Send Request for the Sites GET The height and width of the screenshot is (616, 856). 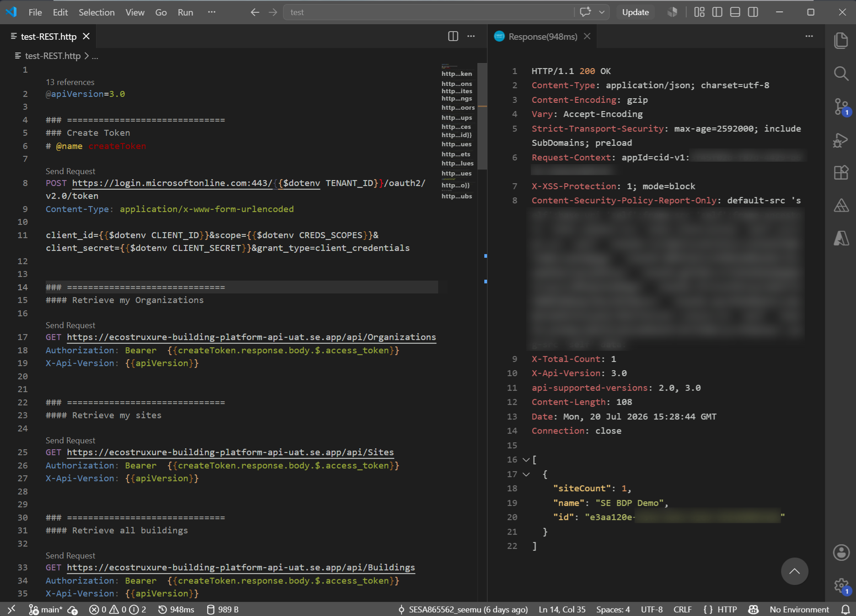[x=70, y=441]
